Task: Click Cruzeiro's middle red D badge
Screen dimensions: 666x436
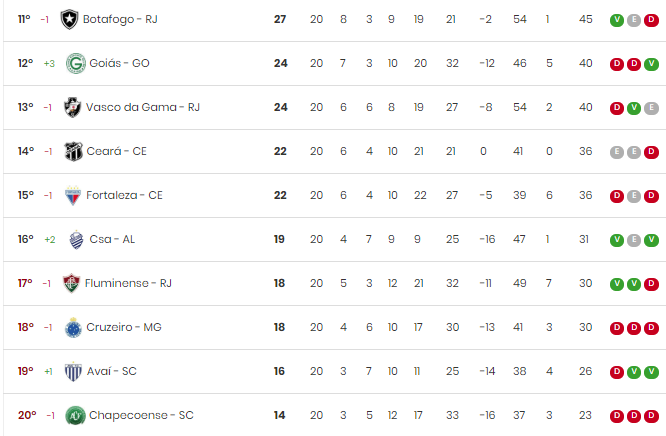Action: 634,328
